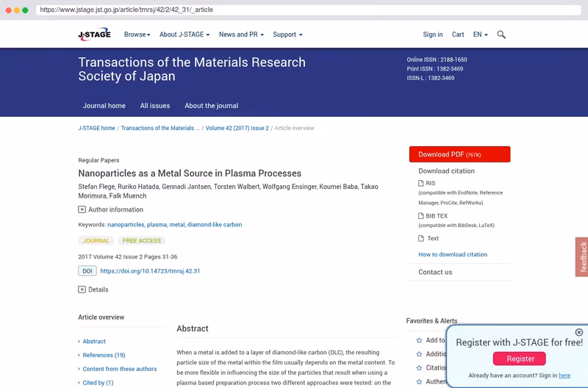Click the 'Favorites & Alerts' heading
The image size is (588, 388).
(x=431, y=321)
